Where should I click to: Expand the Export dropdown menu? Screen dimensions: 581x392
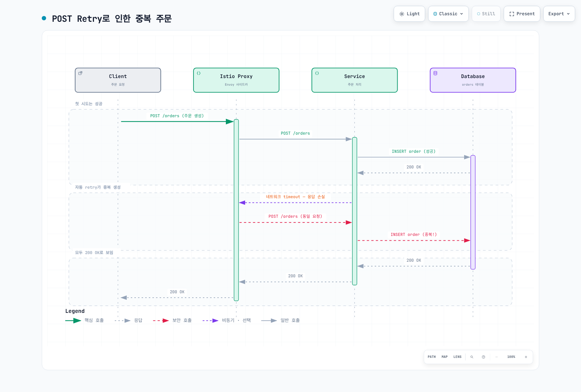click(x=559, y=14)
